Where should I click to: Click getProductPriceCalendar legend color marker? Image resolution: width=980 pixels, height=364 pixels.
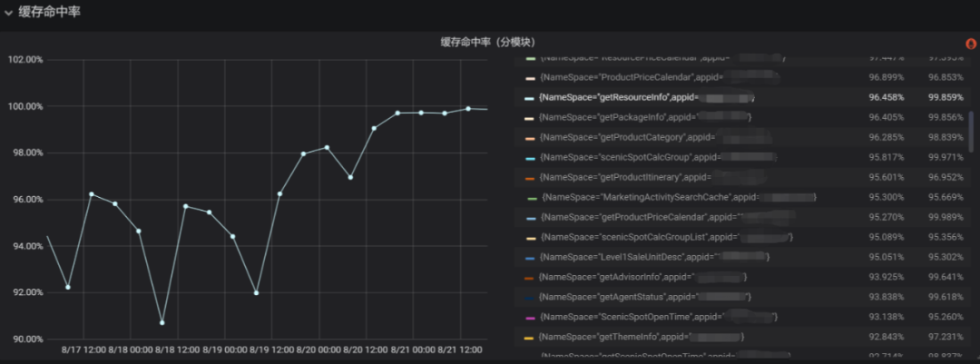pos(530,218)
